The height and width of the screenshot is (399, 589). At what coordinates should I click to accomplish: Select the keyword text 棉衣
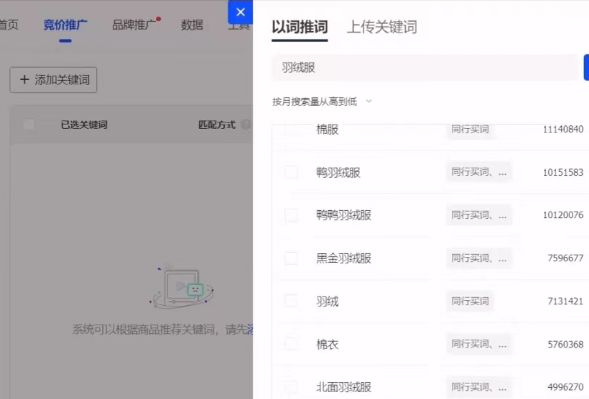click(x=327, y=345)
